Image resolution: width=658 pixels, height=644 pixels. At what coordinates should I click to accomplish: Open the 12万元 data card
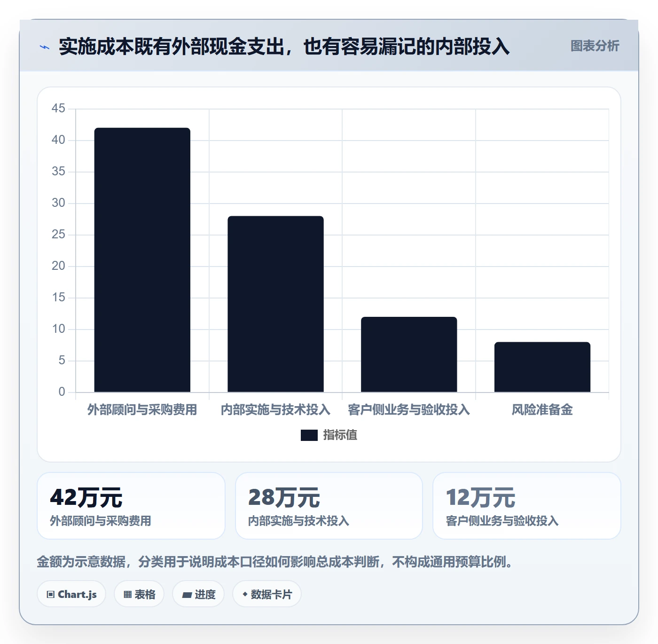click(527, 506)
